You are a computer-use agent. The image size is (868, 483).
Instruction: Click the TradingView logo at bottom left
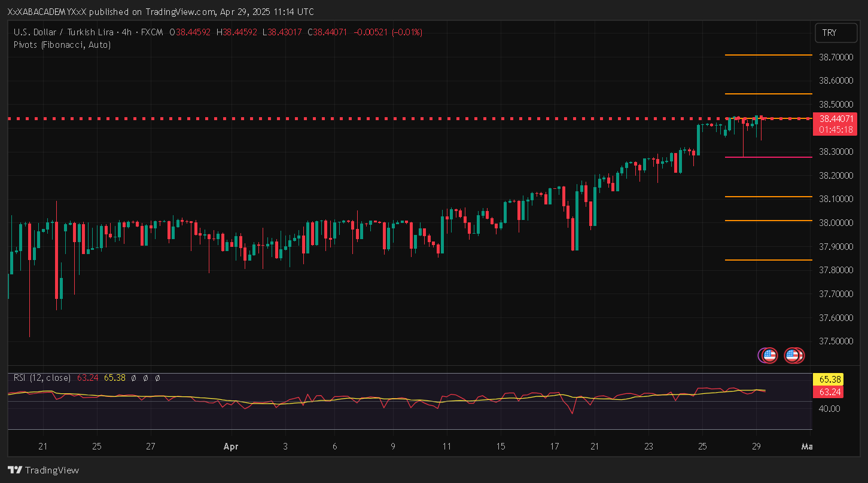[43, 470]
